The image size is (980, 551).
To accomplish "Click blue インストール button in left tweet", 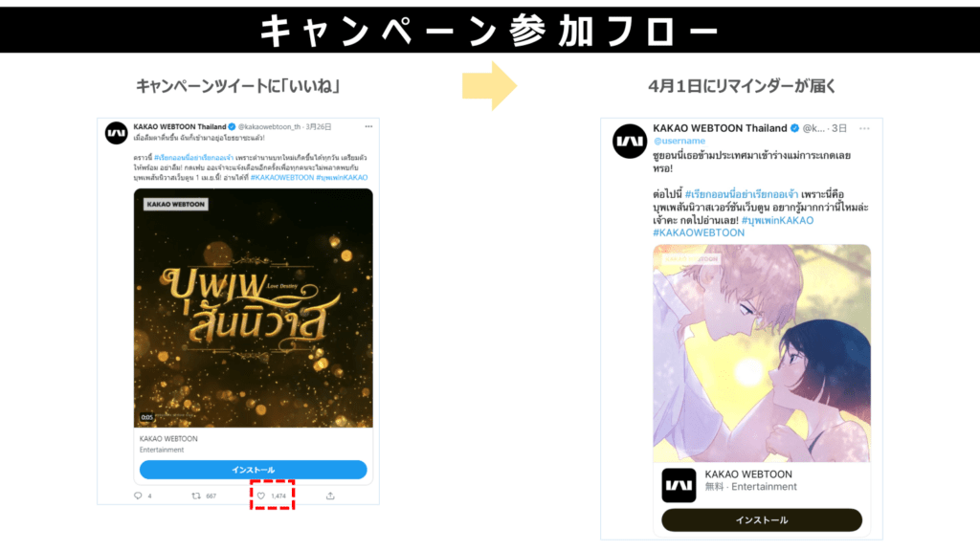I will coord(253,470).
